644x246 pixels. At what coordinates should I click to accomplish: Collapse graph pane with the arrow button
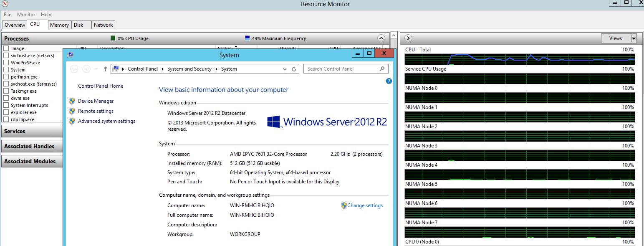(409, 38)
